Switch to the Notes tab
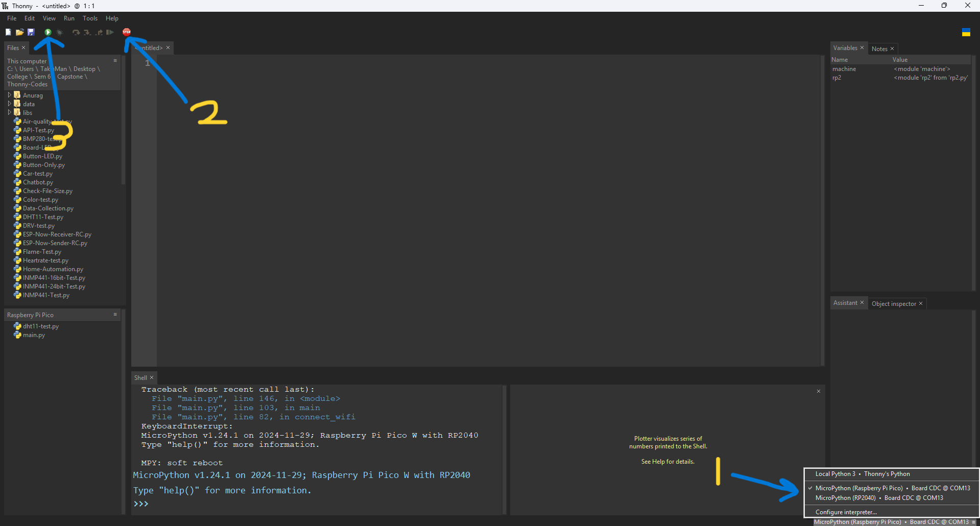This screenshot has height=526, width=980. click(x=879, y=49)
